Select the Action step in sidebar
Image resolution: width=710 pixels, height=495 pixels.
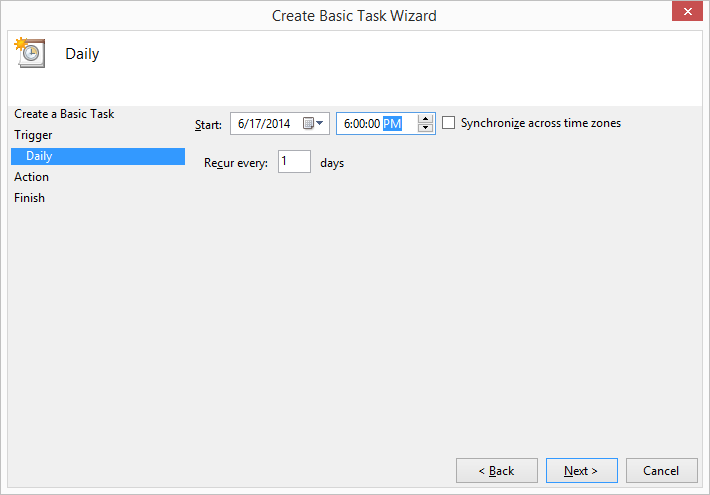[x=31, y=177]
